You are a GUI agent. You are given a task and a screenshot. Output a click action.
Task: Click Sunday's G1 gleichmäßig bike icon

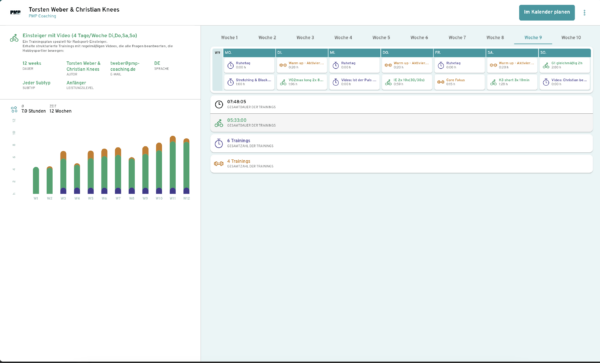[546, 65]
